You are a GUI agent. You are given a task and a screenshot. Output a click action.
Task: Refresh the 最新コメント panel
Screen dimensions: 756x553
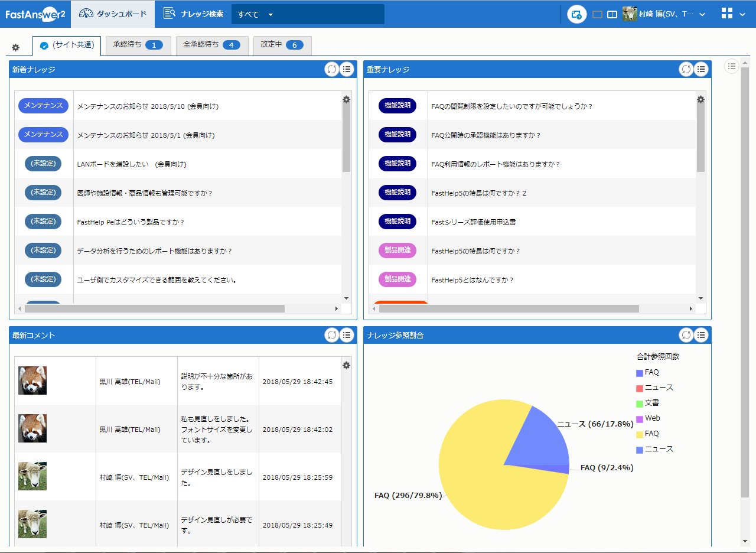click(332, 335)
